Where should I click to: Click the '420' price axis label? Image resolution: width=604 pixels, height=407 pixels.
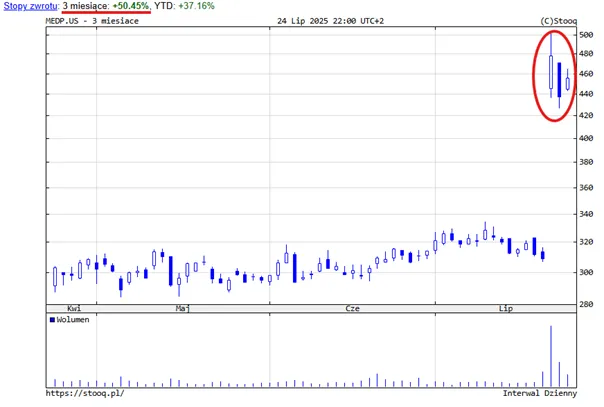[x=586, y=116]
